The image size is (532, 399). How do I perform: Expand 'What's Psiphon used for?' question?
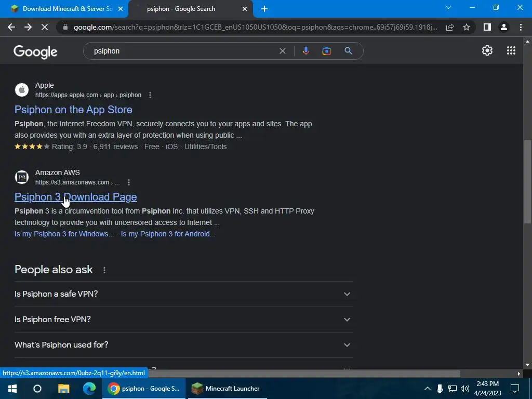183,345
